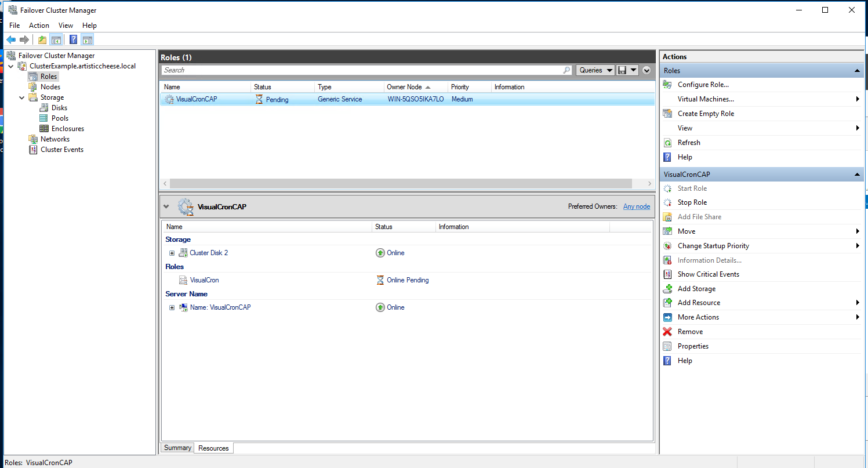Click the search magnifier icon
Viewport: 868px width, 468px height.
click(567, 70)
